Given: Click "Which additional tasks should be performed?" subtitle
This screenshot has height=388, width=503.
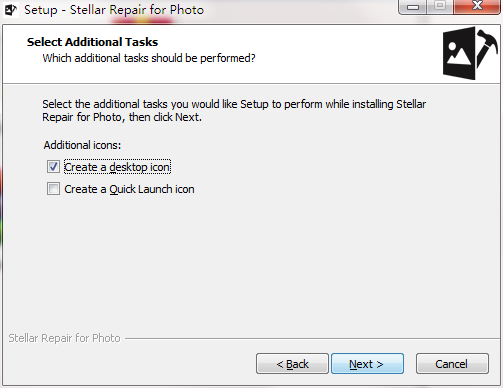Looking at the screenshot, I should point(149,58).
